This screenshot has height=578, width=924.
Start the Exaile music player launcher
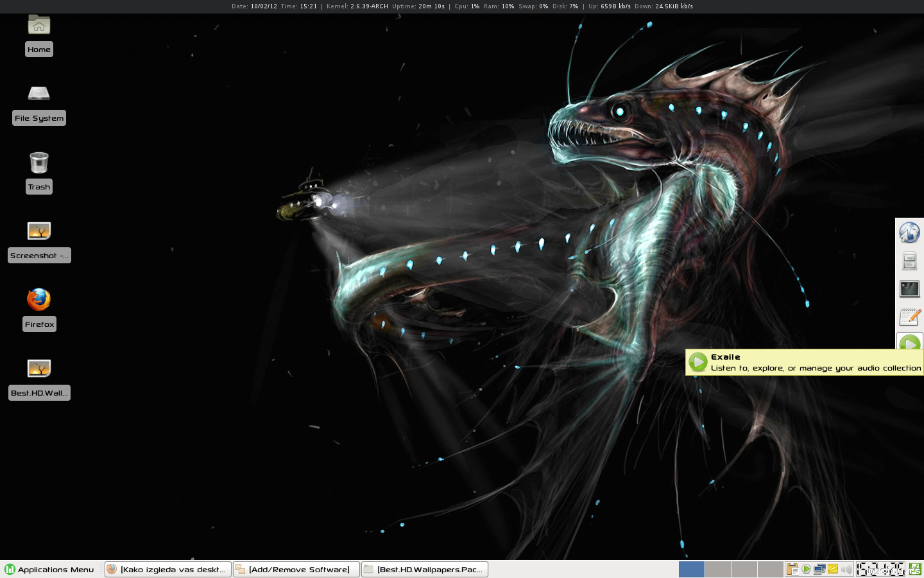coord(909,342)
